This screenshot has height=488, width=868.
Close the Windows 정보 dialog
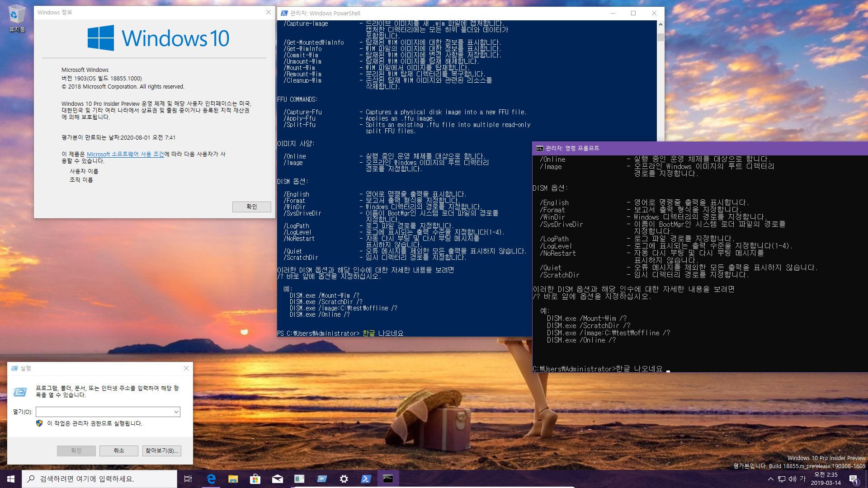coord(269,12)
